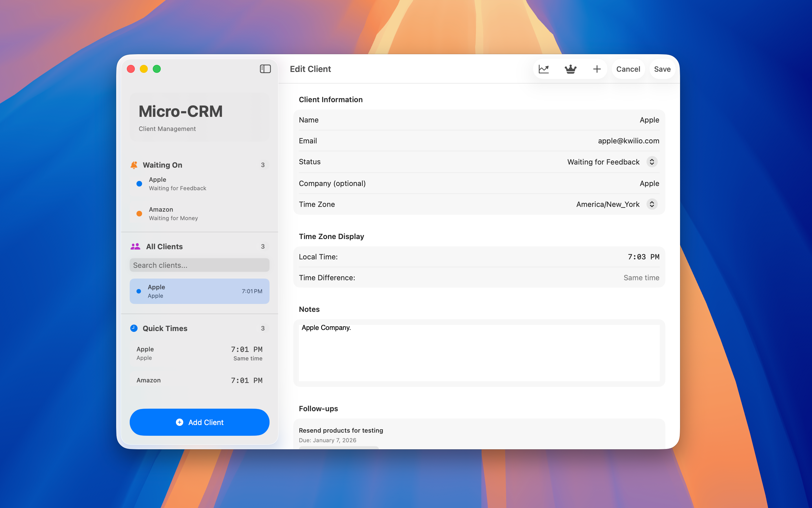Click the Waiting On section header
This screenshot has width=812, height=508.
click(x=162, y=165)
